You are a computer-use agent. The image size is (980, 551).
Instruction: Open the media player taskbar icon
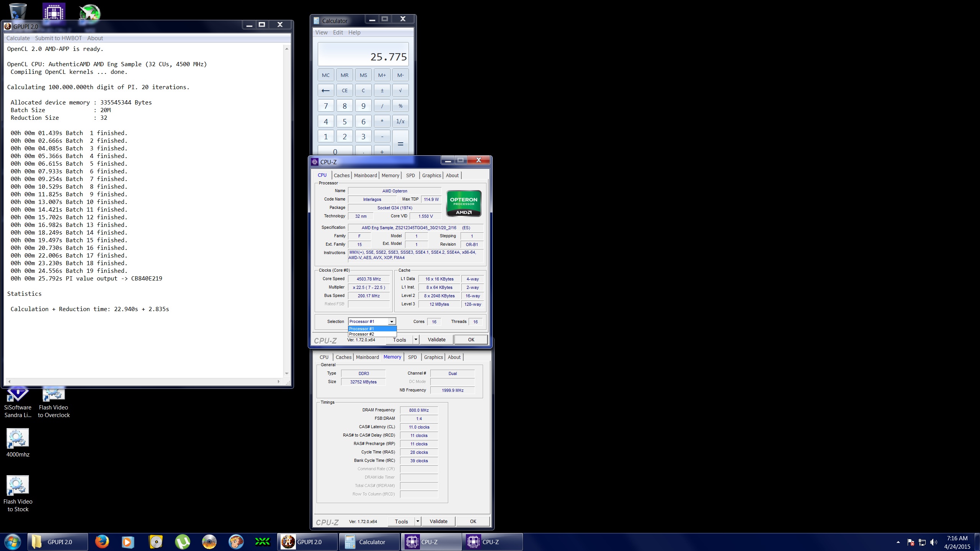[128, 542]
